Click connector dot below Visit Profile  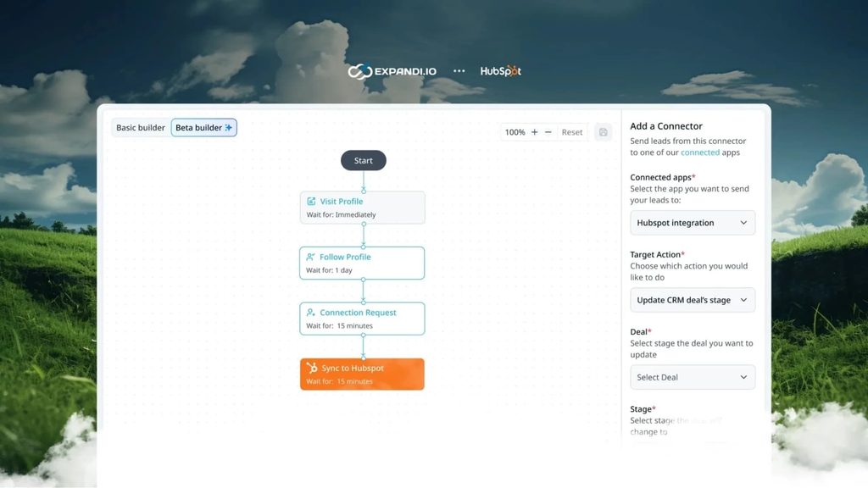point(364,224)
